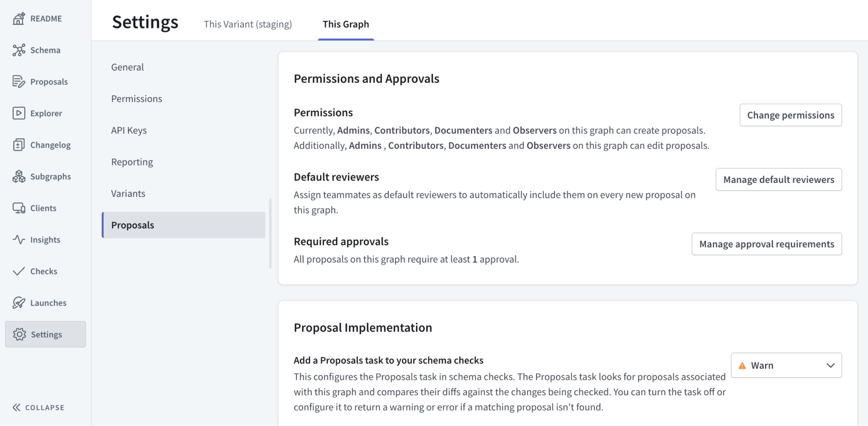The height and width of the screenshot is (426, 868).
Task: Click Manage approval requirements
Action: 766,244
